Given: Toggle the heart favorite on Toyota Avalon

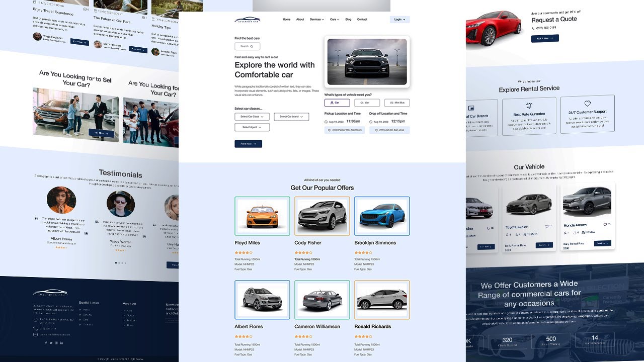Looking at the screenshot, I should pyautogui.click(x=546, y=227).
